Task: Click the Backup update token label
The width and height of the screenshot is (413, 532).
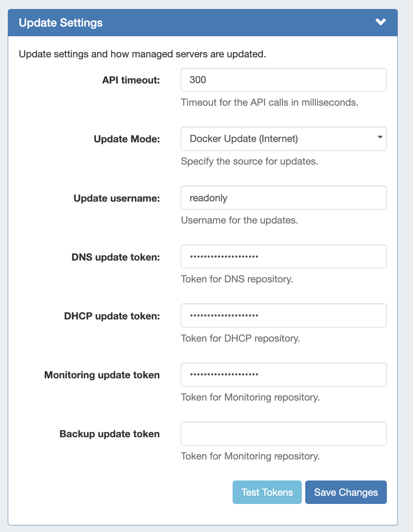Action: pos(109,434)
